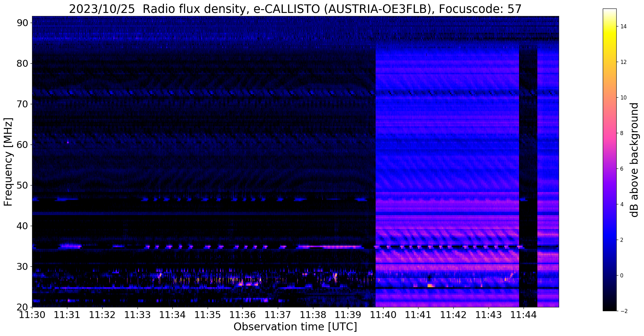Click the 11:39 time tick label
644x336 pixels.
point(348,315)
